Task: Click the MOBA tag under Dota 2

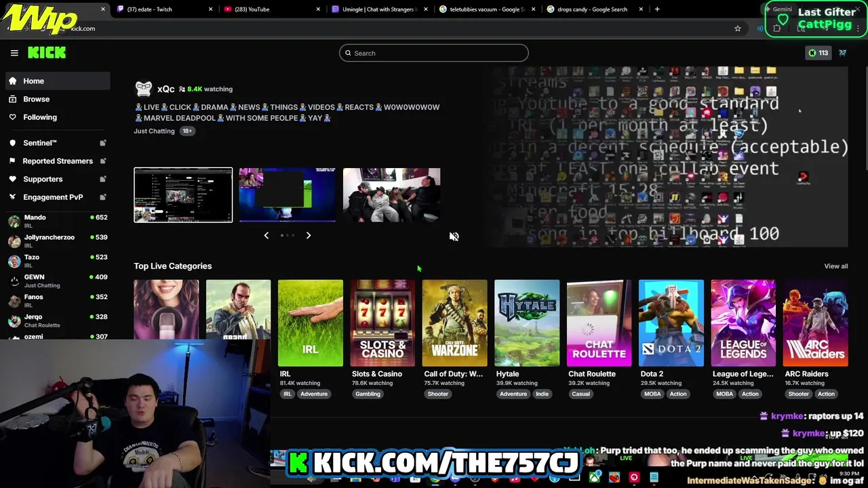Action: point(652,394)
